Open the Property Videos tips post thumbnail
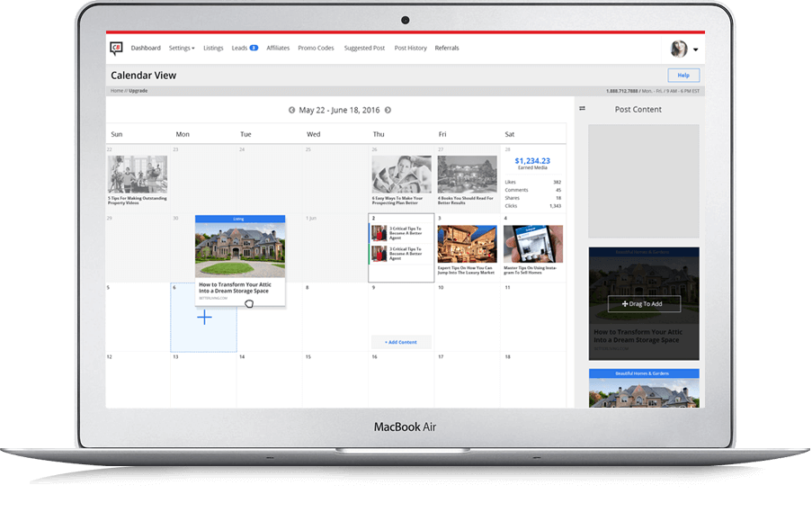The image size is (812, 512). 138,175
